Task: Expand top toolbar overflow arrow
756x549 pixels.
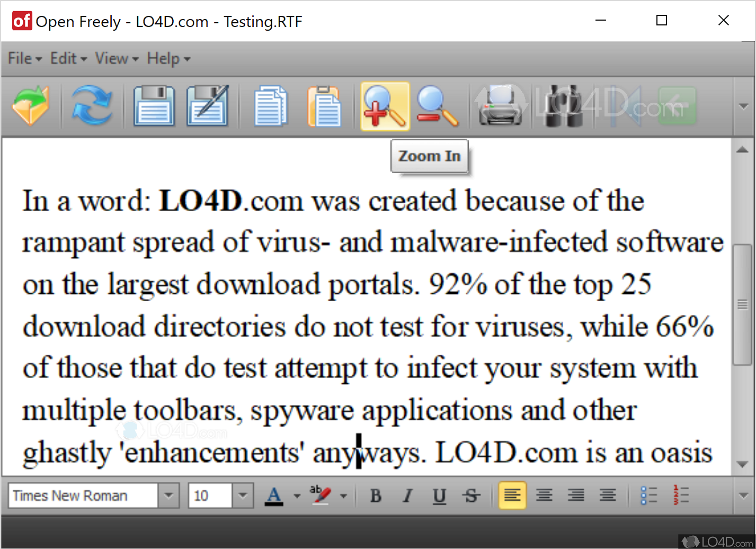Action: click(x=743, y=106)
